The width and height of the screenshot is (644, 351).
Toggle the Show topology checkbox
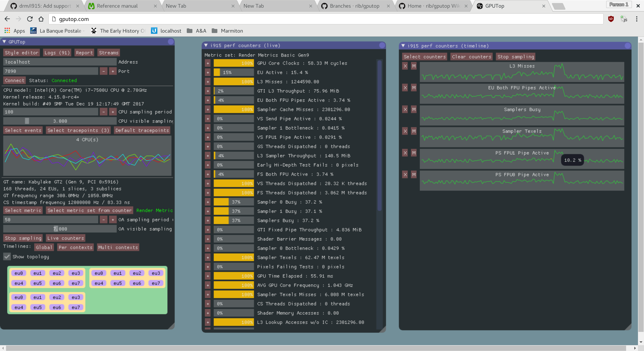pyautogui.click(x=7, y=257)
